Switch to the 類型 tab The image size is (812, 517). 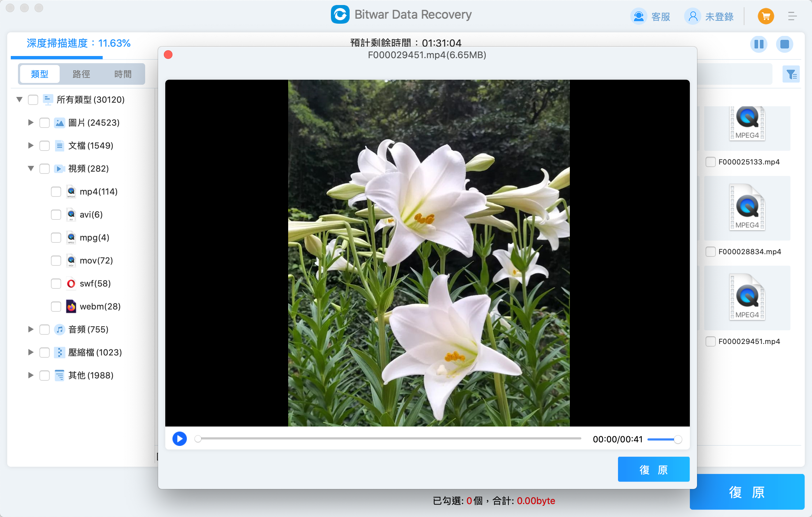click(x=40, y=74)
